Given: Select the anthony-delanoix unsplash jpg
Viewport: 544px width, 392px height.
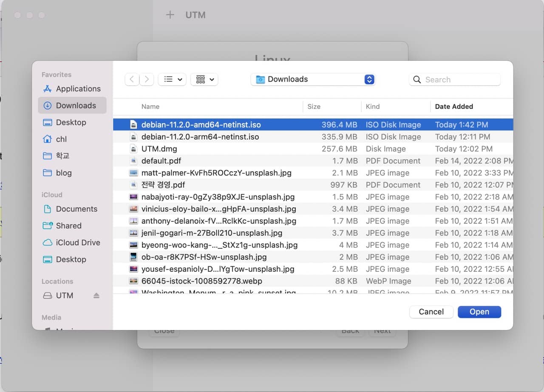Looking at the screenshot, I should click(x=313, y=221).
